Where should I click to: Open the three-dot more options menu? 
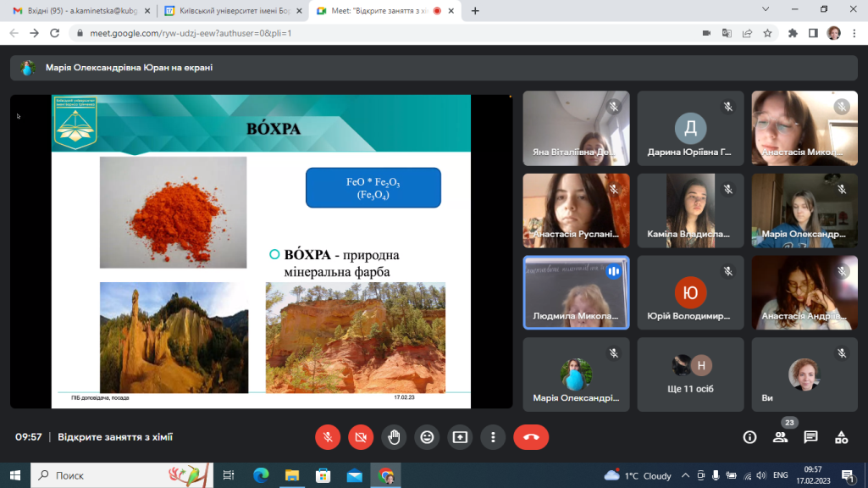click(493, 437)
